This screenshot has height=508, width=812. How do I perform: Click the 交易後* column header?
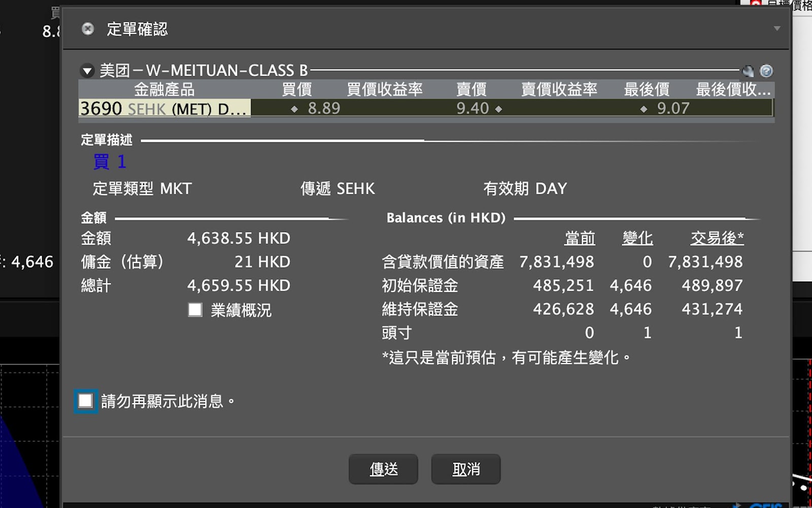(x=717, y=238)
